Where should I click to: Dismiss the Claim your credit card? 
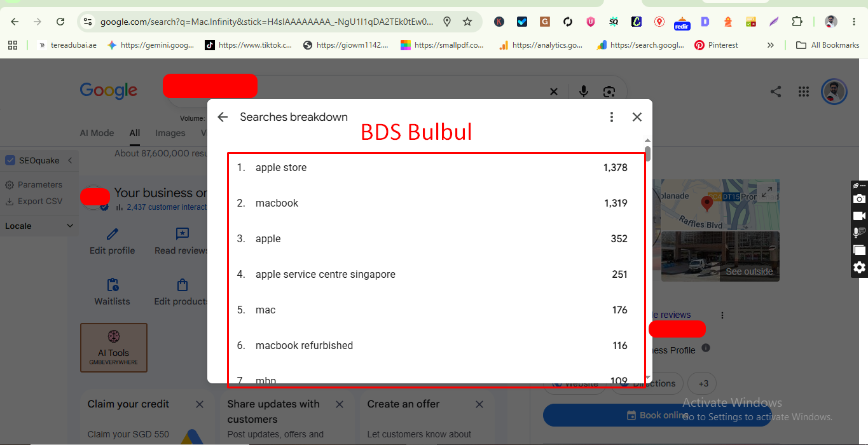pyautogui.click(x=200, y=404)
